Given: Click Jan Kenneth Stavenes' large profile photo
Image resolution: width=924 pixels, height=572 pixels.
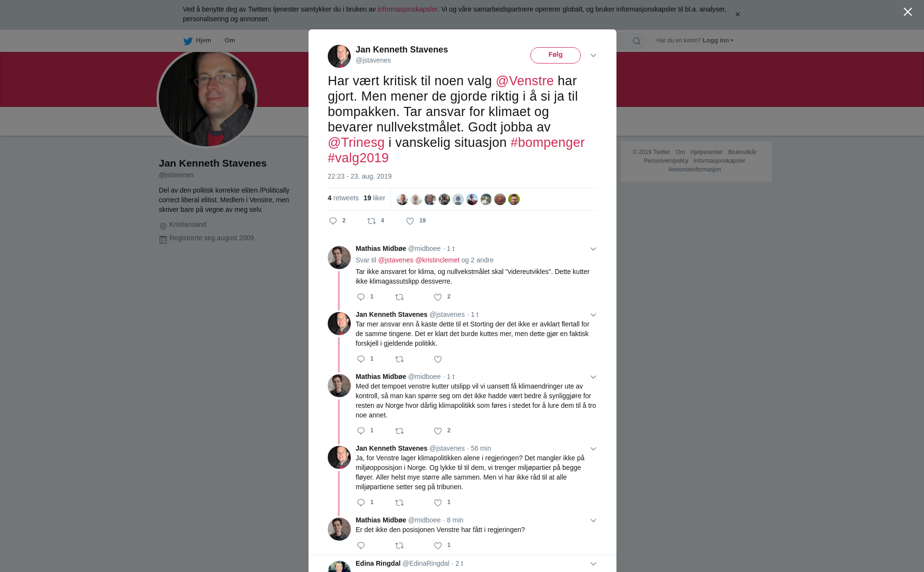Looking at the screenshot, I should point(207,99).
